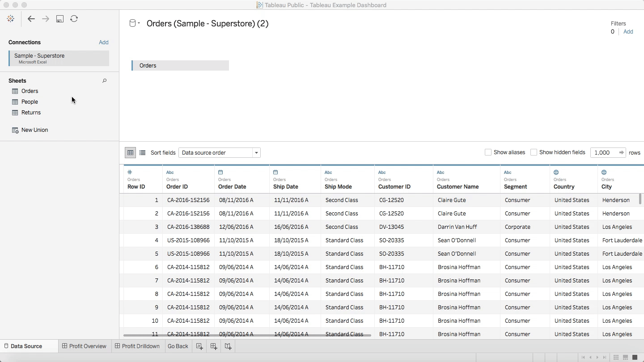Create a new dashboard

[214, 346]
